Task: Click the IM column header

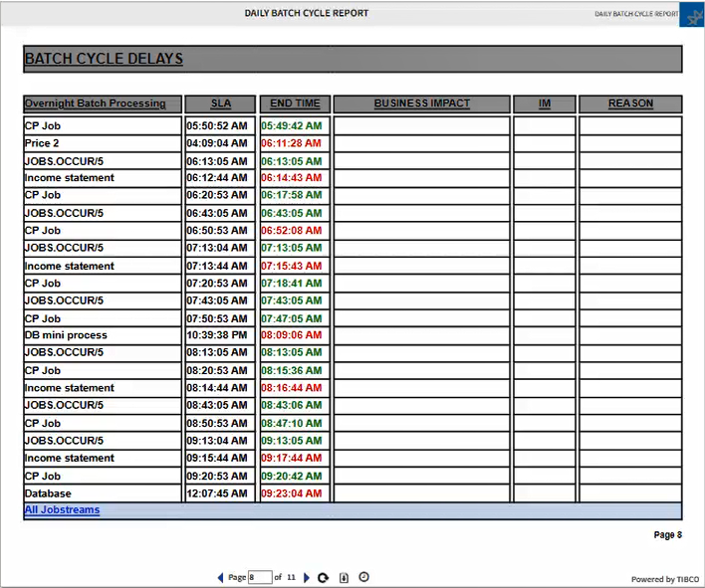Action: [x=545, y=103]
